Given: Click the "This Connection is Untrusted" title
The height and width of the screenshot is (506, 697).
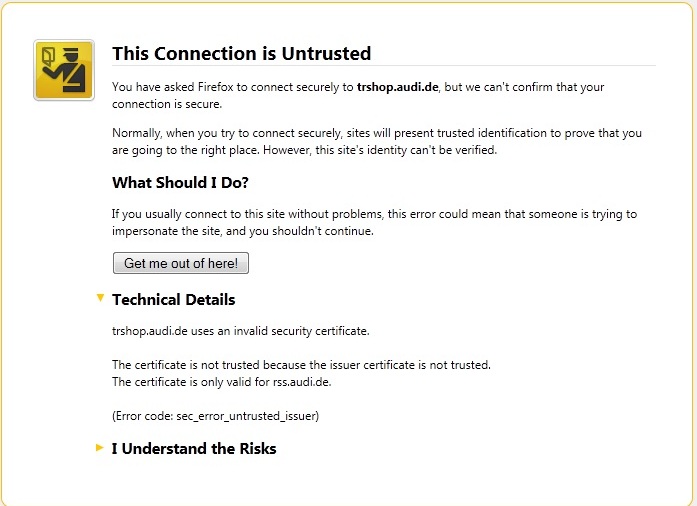Looking at the screenshot, I should click(x=241, y=53).
